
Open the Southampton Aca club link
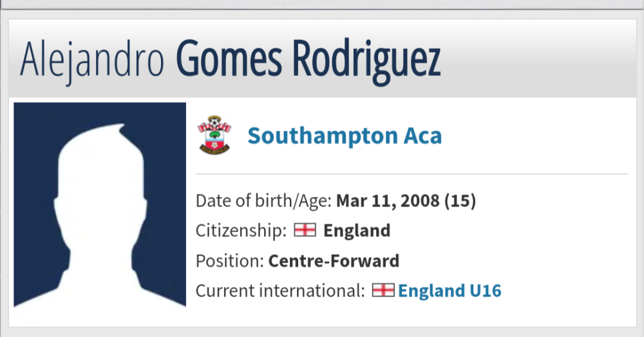tap(345, 136)
